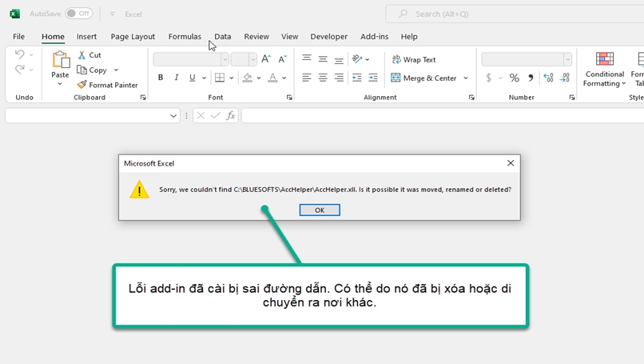Screen dimensions: 644x364
Task: Click the Merge & Center button
Action: pyautogui.click(x=423, y=78)
